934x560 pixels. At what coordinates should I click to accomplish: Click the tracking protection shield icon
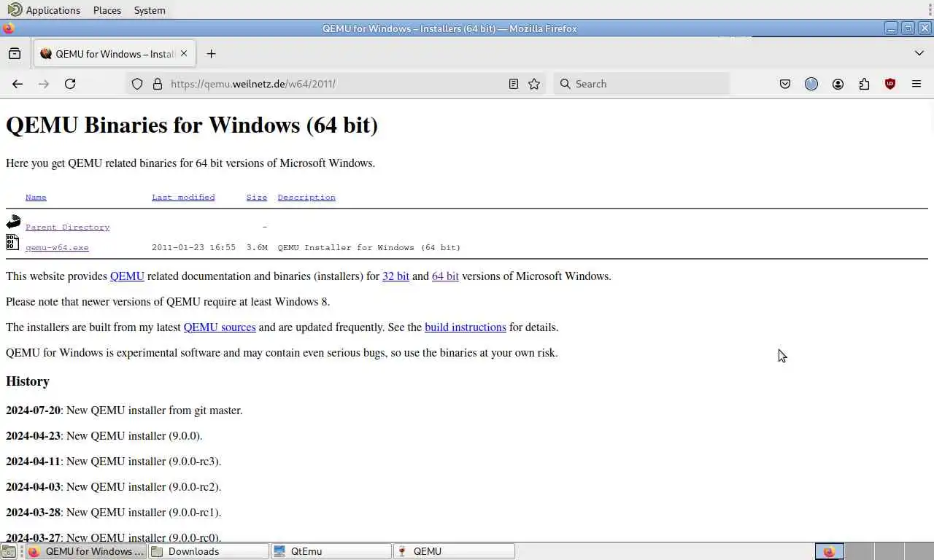[x=137, y=84]
